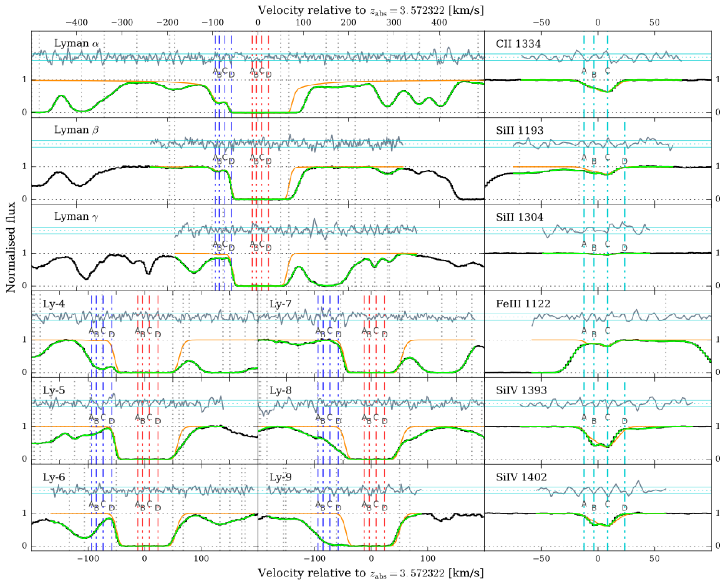
Task: Click the Ly-6 panel label
Action: pyautogui.click(x=54, y=477)
